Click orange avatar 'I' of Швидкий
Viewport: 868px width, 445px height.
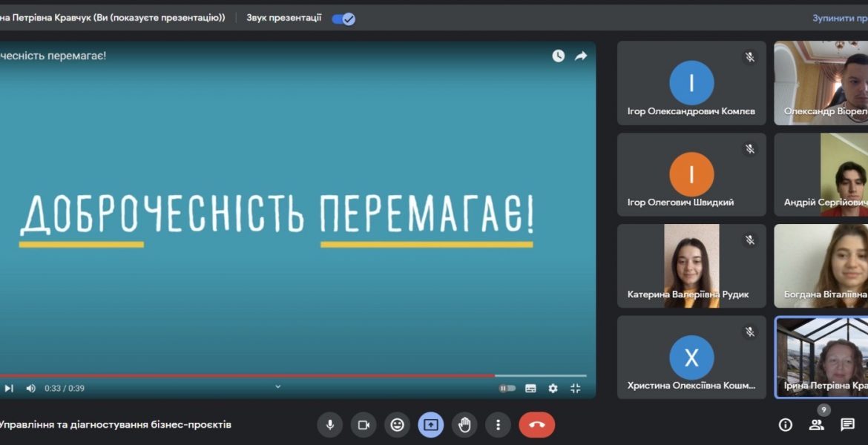coord(691,174)
